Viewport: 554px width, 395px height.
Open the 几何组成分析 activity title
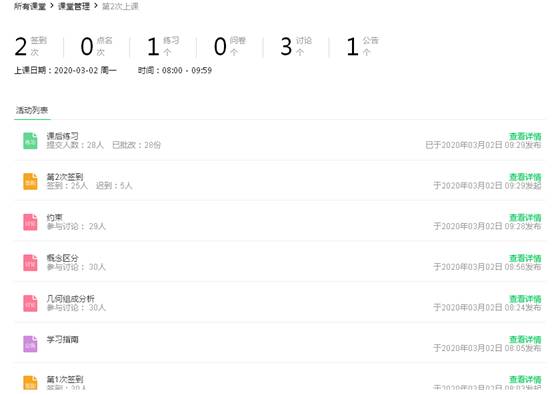[x=71, y=299]
